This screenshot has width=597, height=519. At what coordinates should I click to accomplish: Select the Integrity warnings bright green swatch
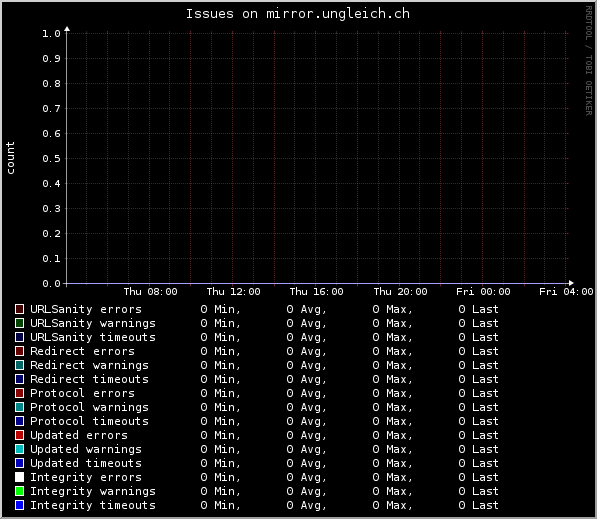pyautogui.click(x=19, y=491)
